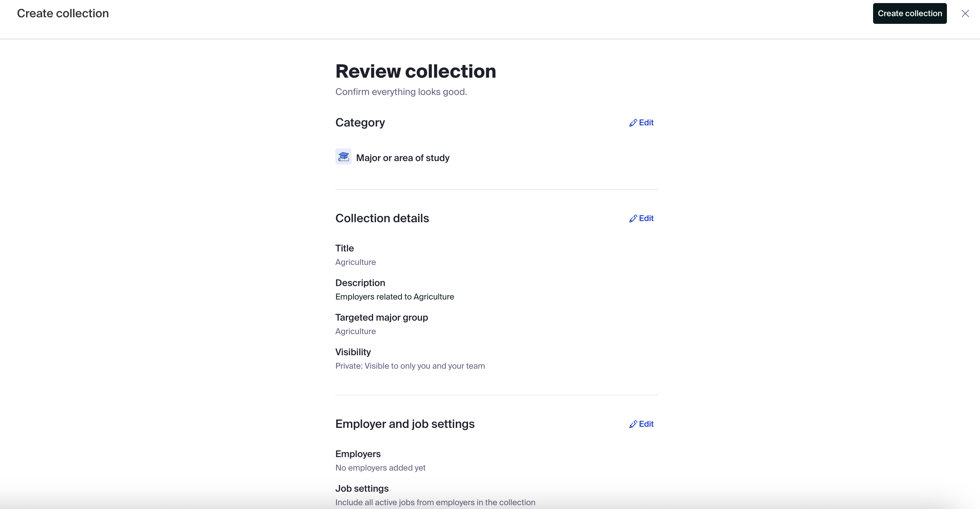Click pencil icon beside Collection details
980x509 pixels.
click(633, 219)
